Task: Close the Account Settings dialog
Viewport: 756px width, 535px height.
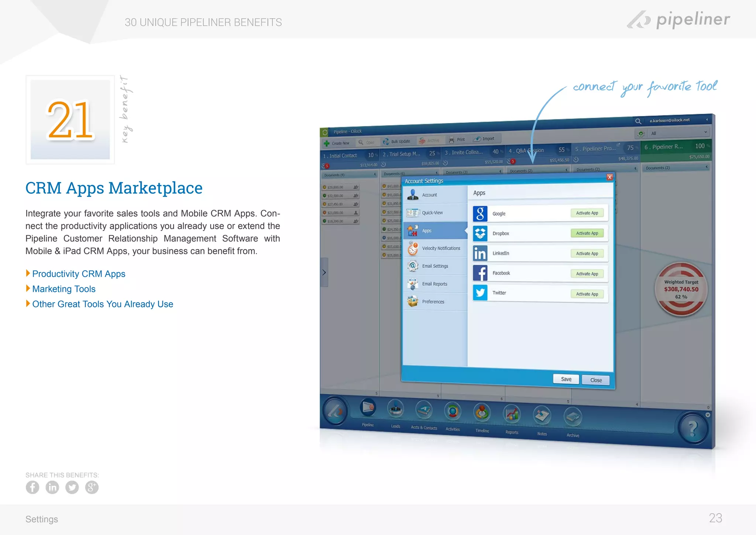Action: click(x=610, y=177)
